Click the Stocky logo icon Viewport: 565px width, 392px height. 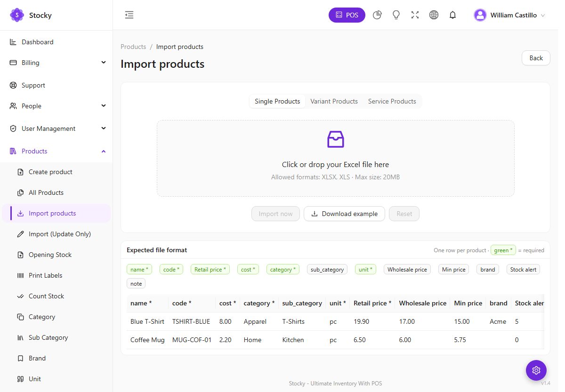pos(17,15)
